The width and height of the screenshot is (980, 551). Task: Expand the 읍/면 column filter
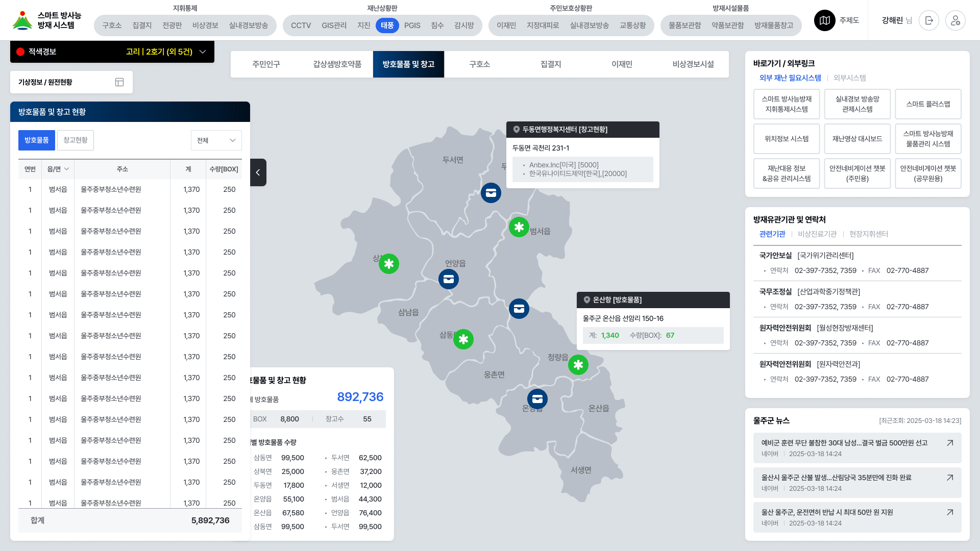(x=66, y=169)
